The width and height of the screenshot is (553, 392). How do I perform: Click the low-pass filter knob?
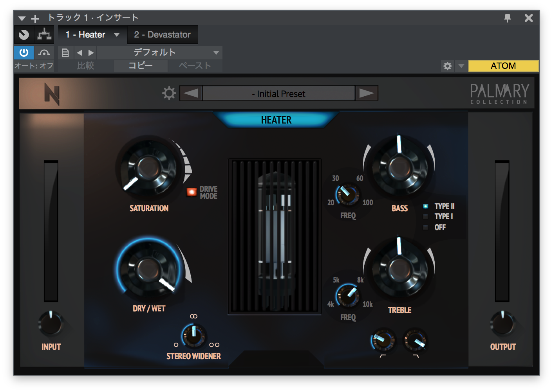coord(416,340)
